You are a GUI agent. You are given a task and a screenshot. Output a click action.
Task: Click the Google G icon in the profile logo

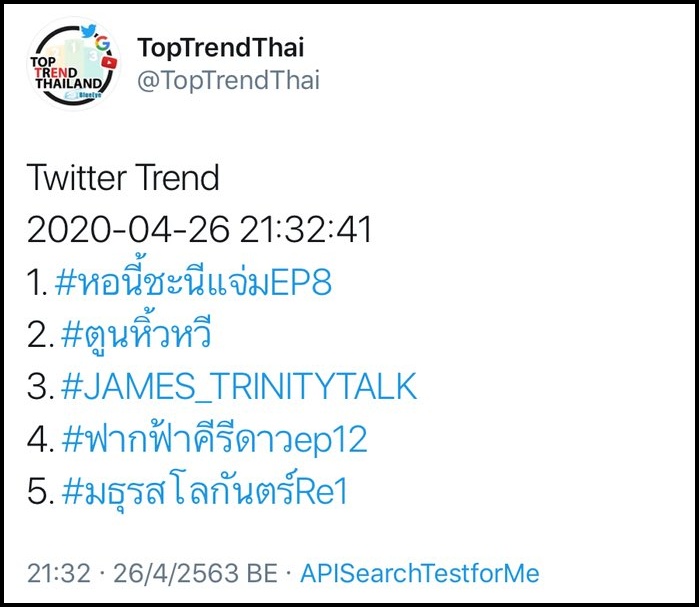click(x=103, y=43)
